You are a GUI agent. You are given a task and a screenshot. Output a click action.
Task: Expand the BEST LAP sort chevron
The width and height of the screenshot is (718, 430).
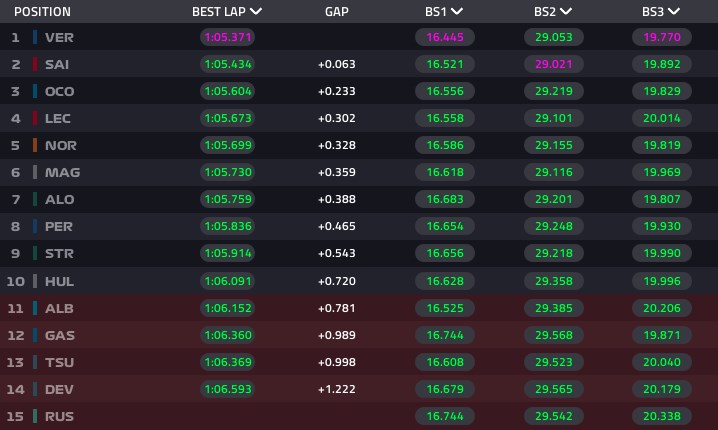(257, 12)
